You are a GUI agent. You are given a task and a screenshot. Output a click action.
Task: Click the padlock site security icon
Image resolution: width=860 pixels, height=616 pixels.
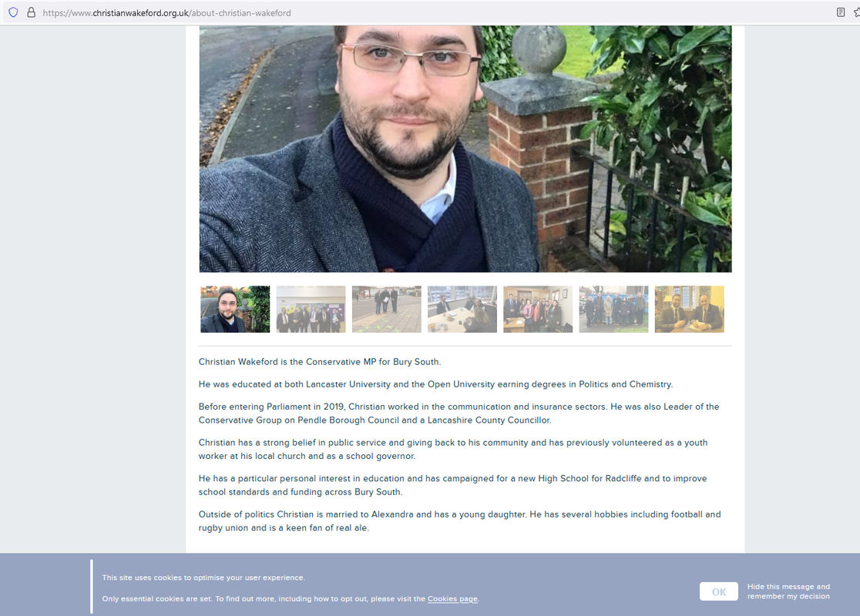pyautogui.click(x=32, y=12)
